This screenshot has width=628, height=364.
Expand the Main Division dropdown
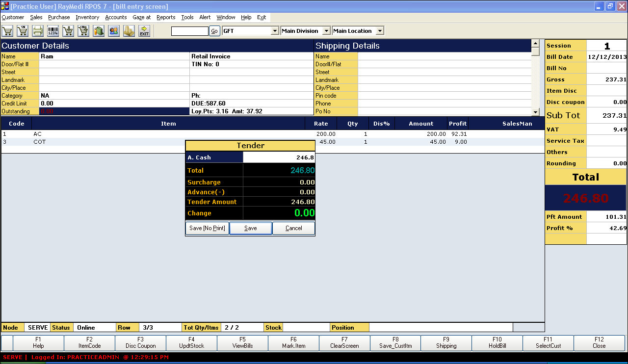[x=326, y=31]
